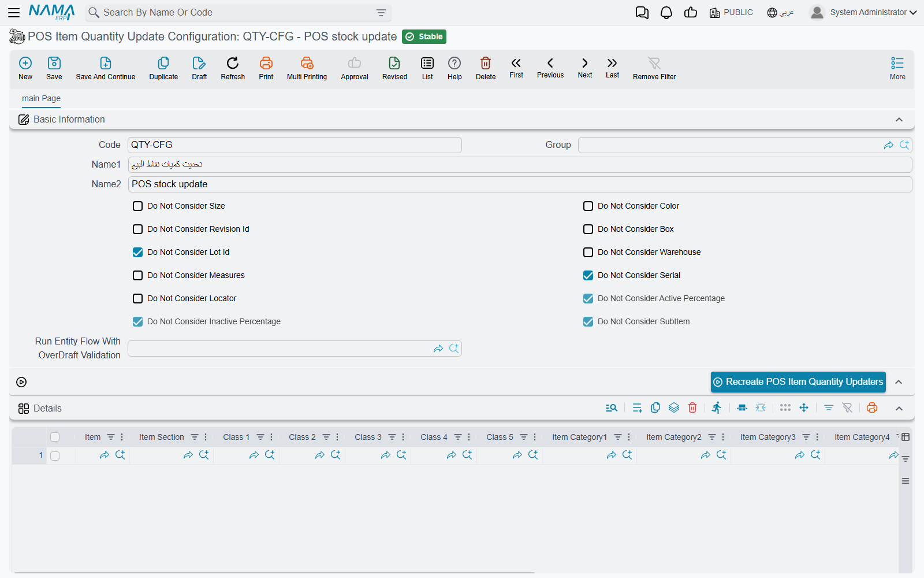Screen dimensions: 924x578
Task: Open the hamburger main menu
Action: pos(14,13)
